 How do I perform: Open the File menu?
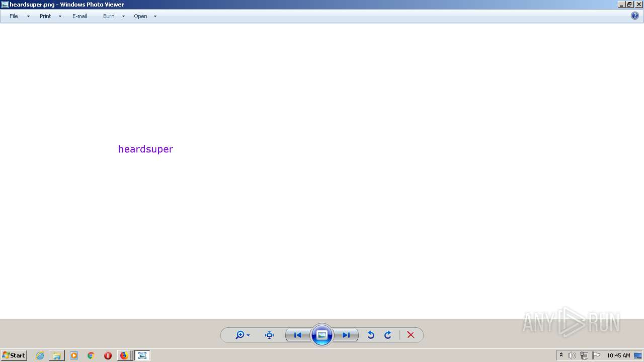[14, 16]
